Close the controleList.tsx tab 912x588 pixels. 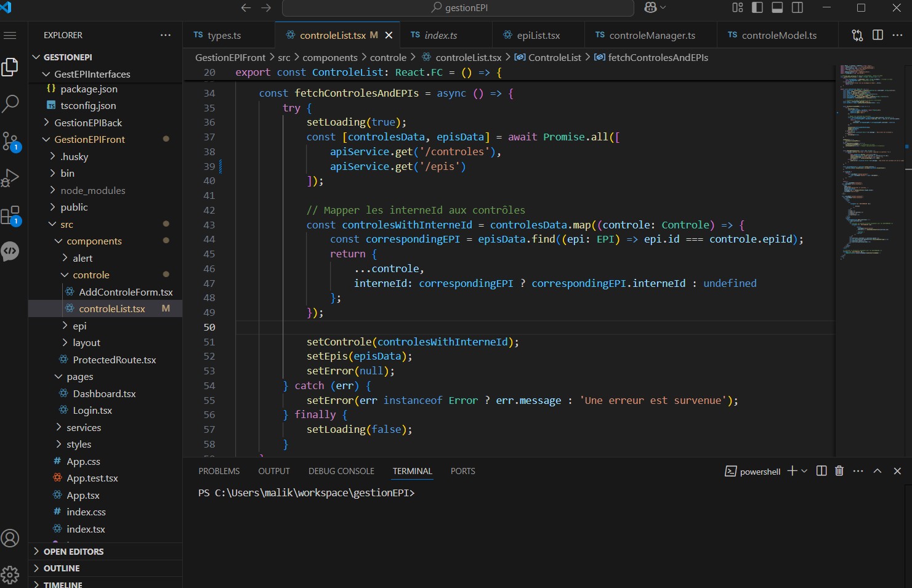point(389,35)
